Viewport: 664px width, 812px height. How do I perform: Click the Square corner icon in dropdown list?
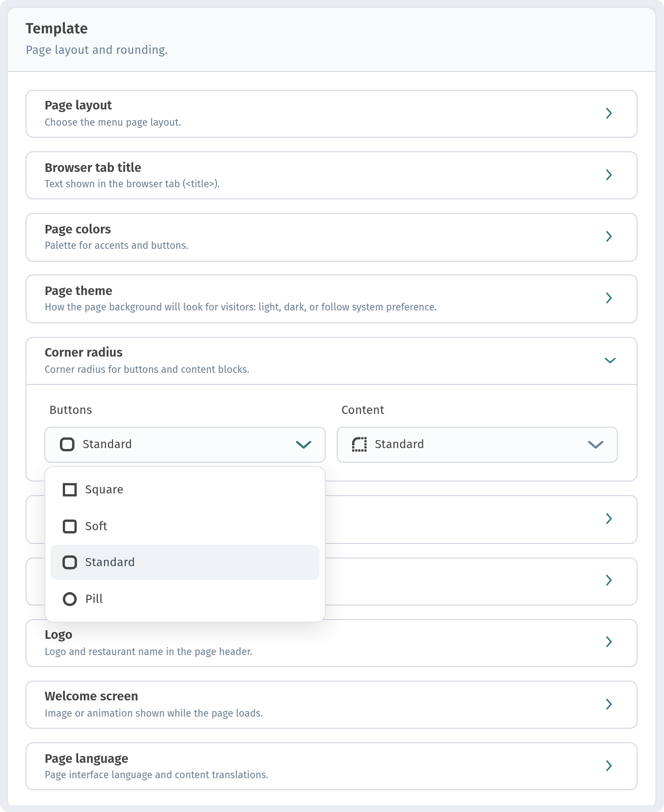70,490
